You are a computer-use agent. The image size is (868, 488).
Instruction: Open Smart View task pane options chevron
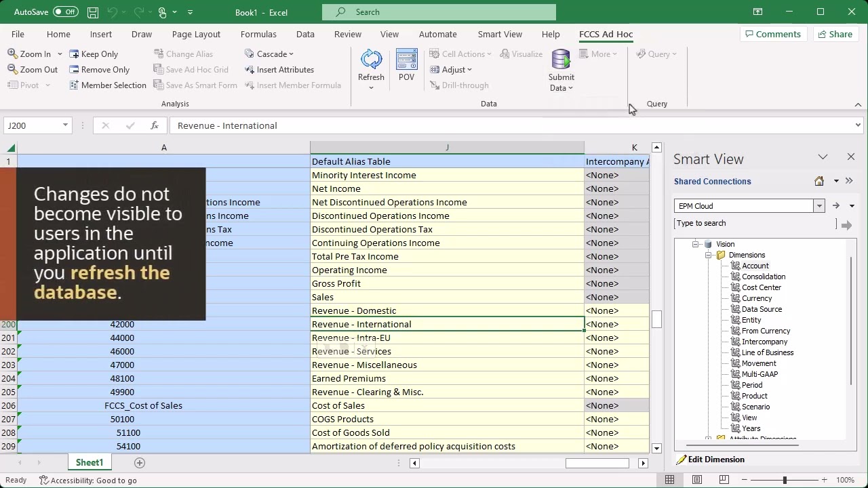[823, 157]
